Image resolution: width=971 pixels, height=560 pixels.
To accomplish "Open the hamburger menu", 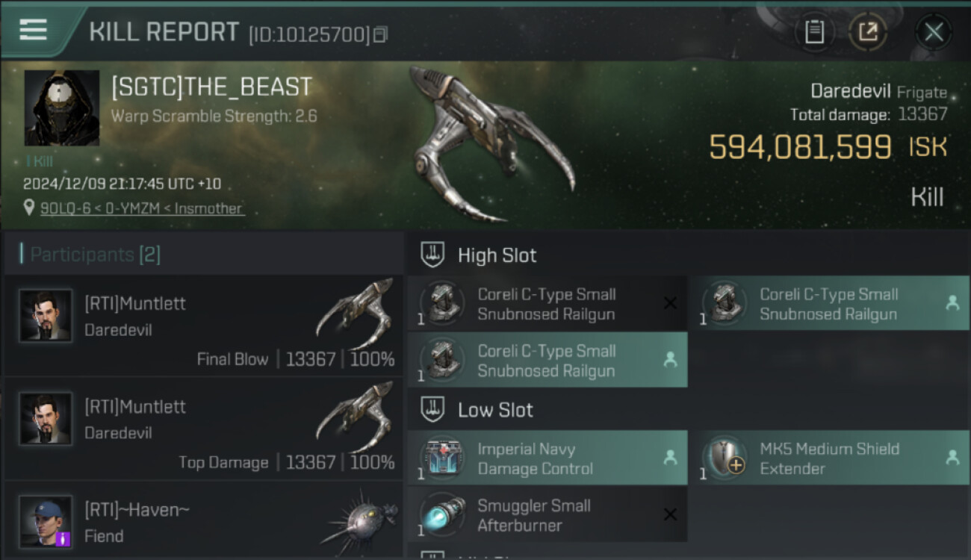I will [34, 30].
